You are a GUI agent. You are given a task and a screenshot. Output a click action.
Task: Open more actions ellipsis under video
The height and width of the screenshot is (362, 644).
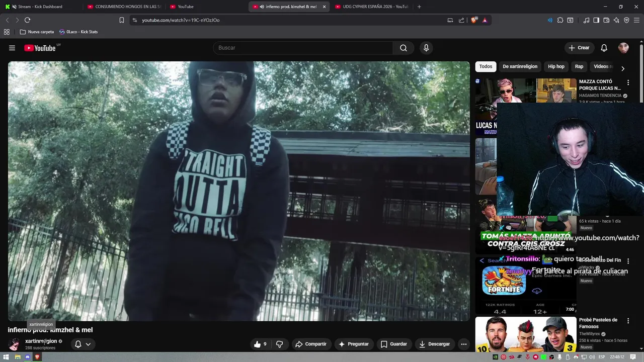pyautogui.click(x=464, y=344)
